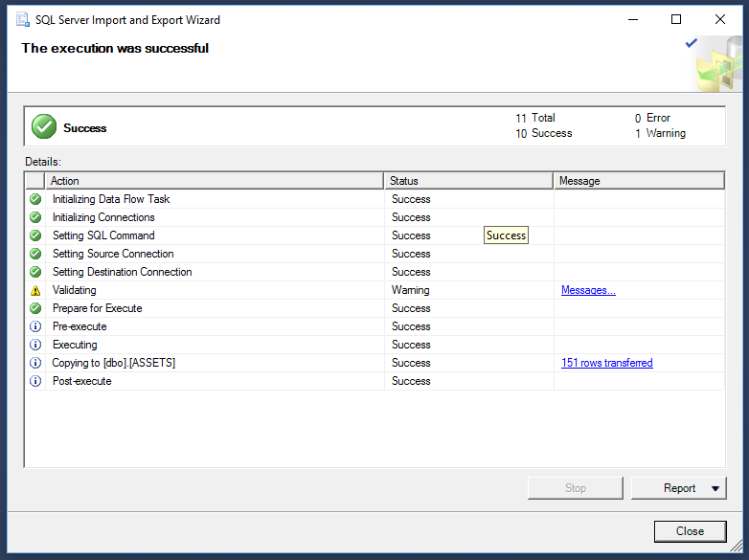
Task: Close the window using title bar X
Action: tap(720, 19)
